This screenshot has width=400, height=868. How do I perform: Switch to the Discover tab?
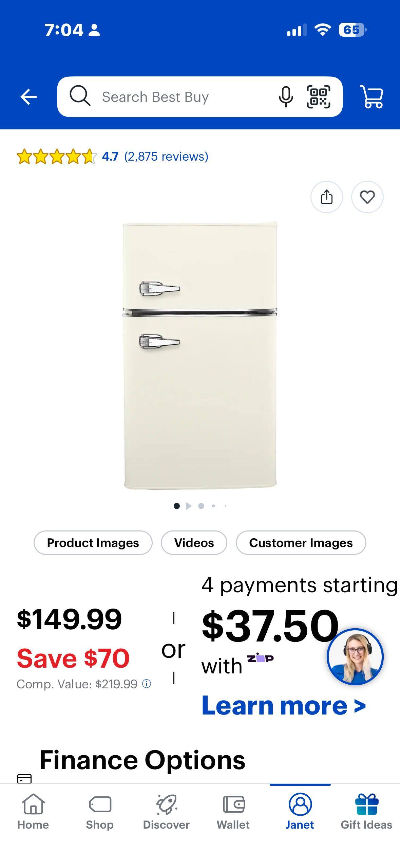pos(166,812)
